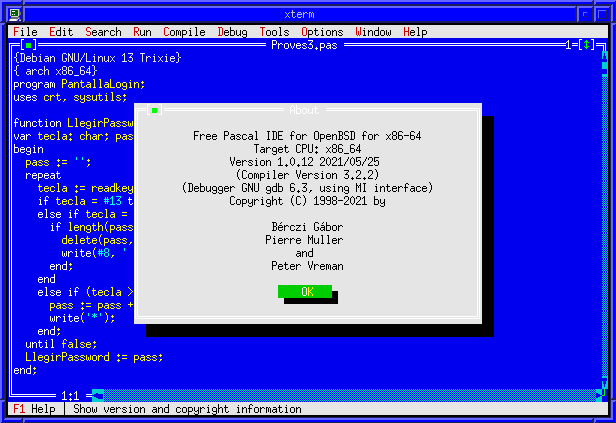The width and height of the screenshot is (616, 423).
Task: Click the horizontal scrollbar track
Action: pyautogui.click(x=350, y=396)
